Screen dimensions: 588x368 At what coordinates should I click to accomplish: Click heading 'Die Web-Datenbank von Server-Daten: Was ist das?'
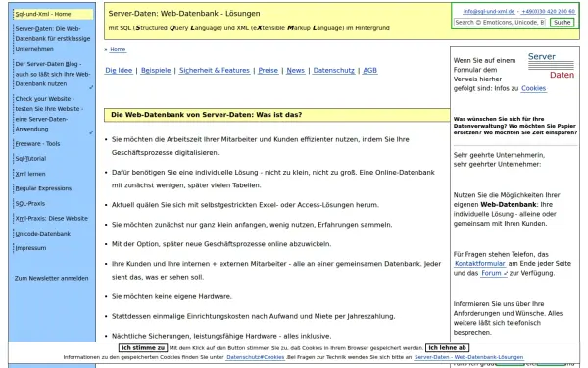206,115
